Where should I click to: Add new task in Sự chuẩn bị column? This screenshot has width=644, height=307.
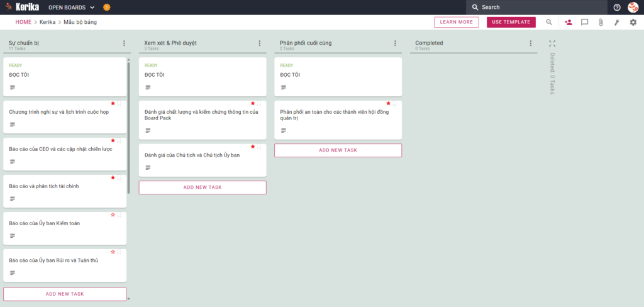[x=65, y=294]
